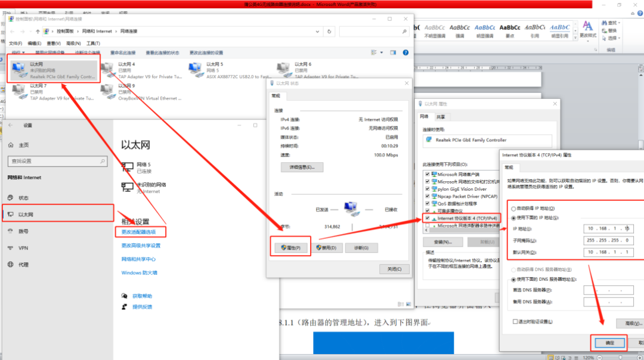Expand the view options dropdown arrow
The width and height of the screenshot is (644, 360).
tap(382, 52)
